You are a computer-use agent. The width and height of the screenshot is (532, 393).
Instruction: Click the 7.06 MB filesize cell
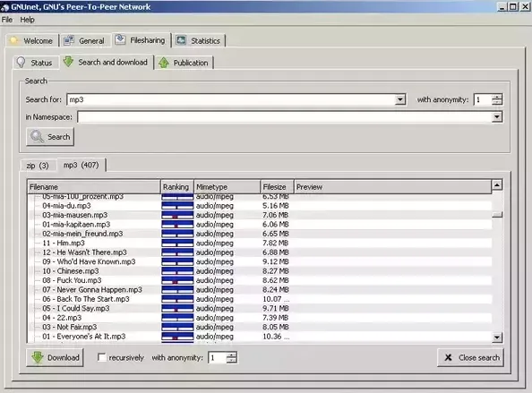tap(276, 215)
